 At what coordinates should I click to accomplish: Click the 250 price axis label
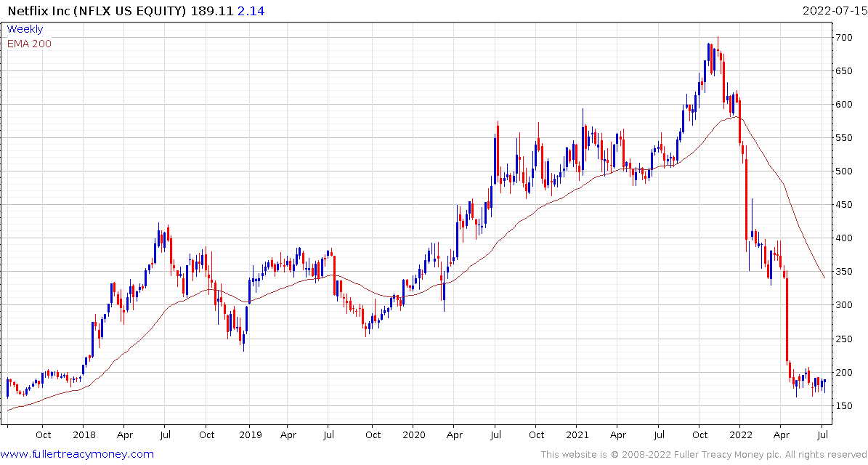pyautogui.click(x=845, y=339)
